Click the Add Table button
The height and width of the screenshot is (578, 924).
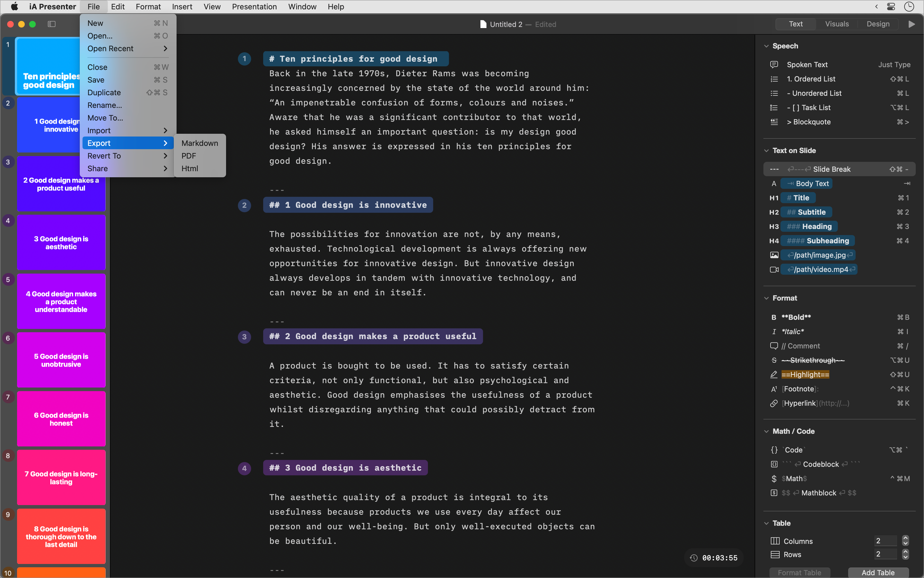(878, 572)
